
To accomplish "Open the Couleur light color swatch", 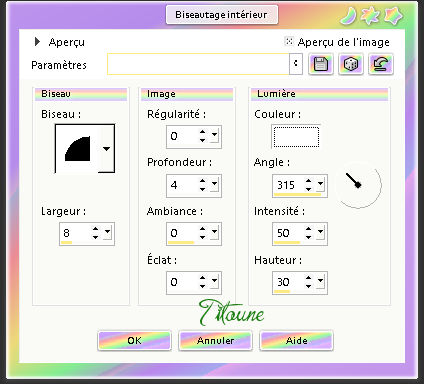I will point(296,137).
